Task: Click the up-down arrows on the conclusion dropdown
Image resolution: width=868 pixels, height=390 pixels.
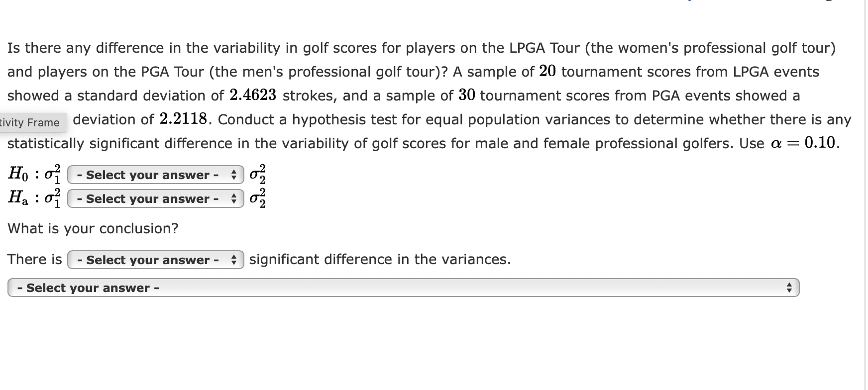Action: point(234,260)
